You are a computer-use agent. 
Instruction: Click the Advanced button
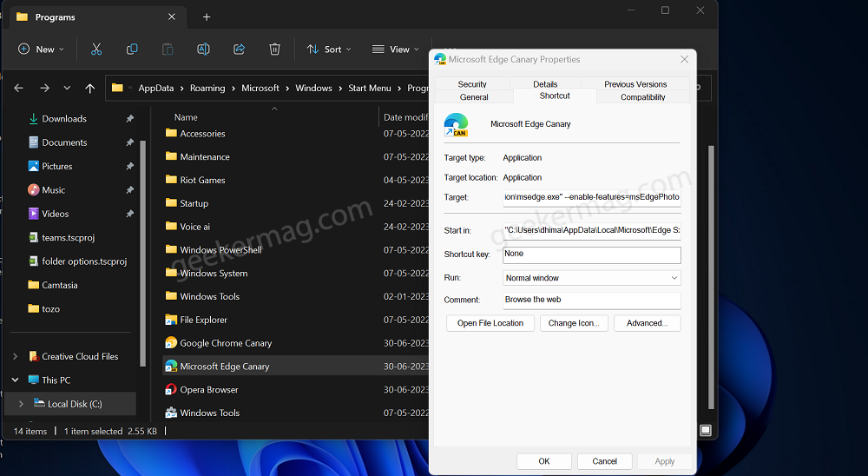click(648, 323)
